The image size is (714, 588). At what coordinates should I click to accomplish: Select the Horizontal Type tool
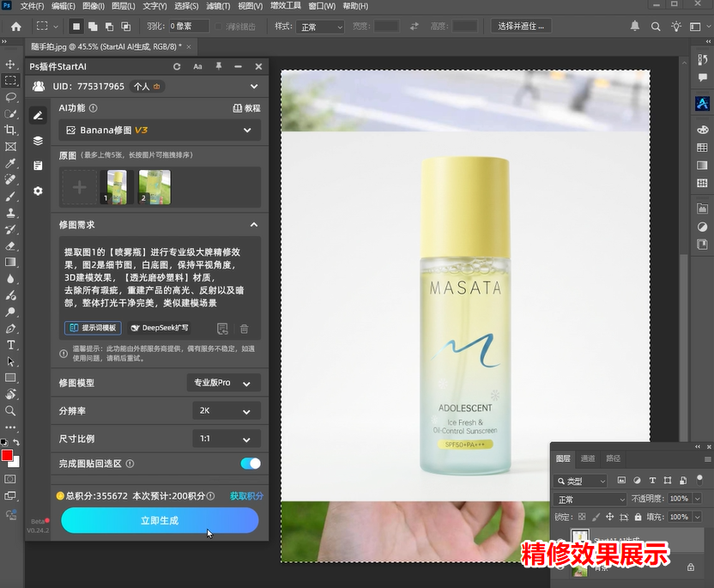coord(10,345)
